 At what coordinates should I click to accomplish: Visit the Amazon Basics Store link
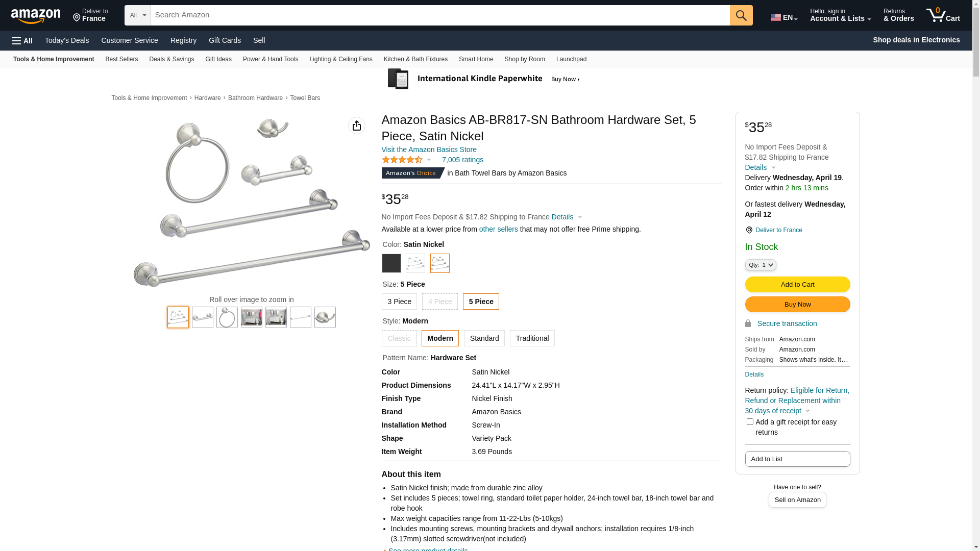(x=429, y=149)
